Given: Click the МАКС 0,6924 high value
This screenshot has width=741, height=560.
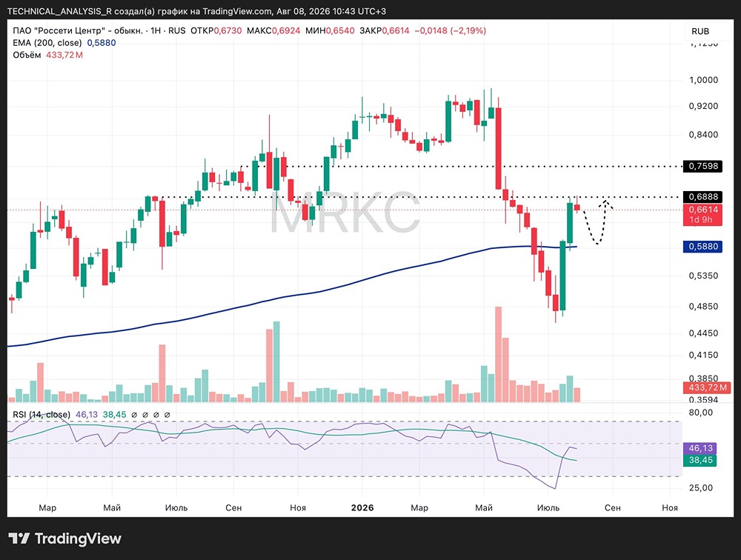Looking at the screenshot, I should click(273, 30).
